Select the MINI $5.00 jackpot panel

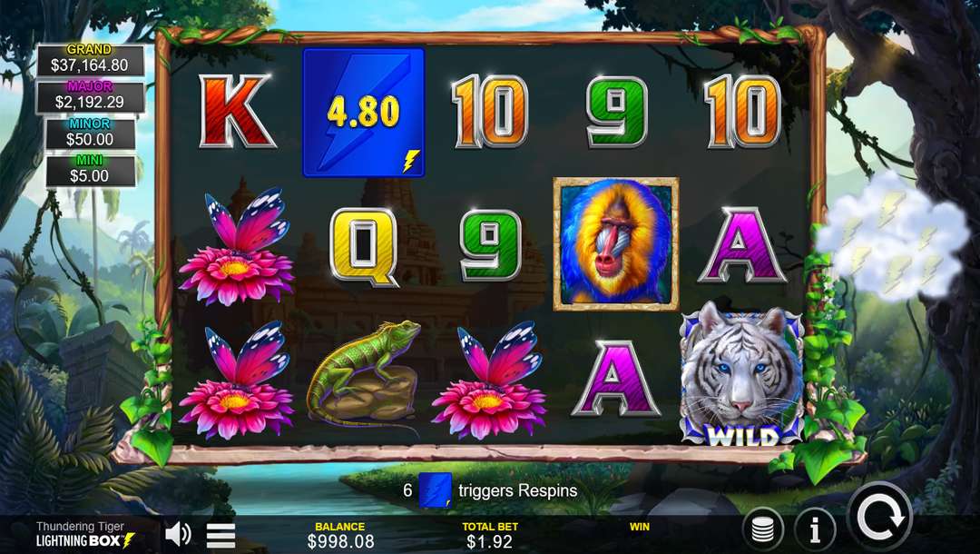[90, 170]
